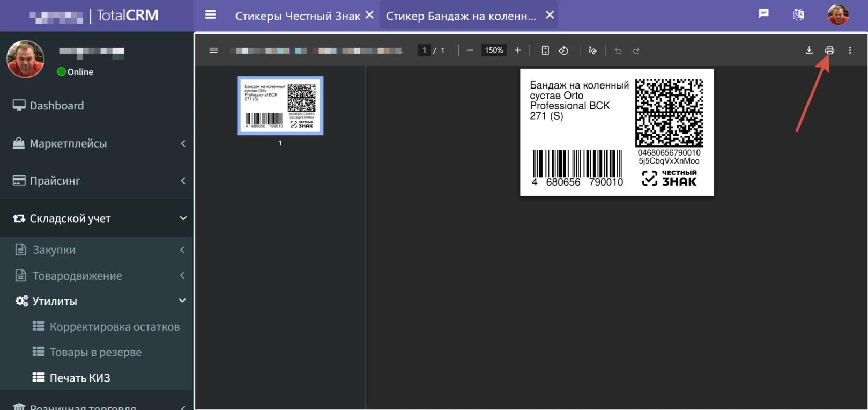The height and width of the screenshot is (410, 868).
Task: Open the chat messages icon
Action: pyautogui.click(x=763, y=14)
